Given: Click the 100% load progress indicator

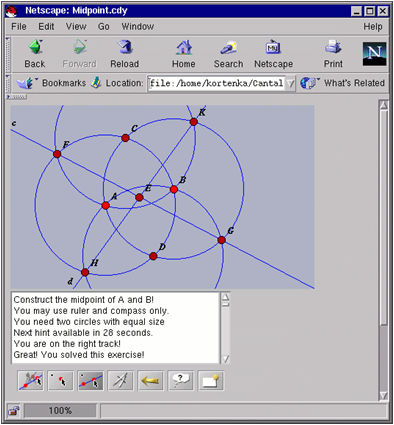Looking at the screenshot, I should (x=60, y=411).
